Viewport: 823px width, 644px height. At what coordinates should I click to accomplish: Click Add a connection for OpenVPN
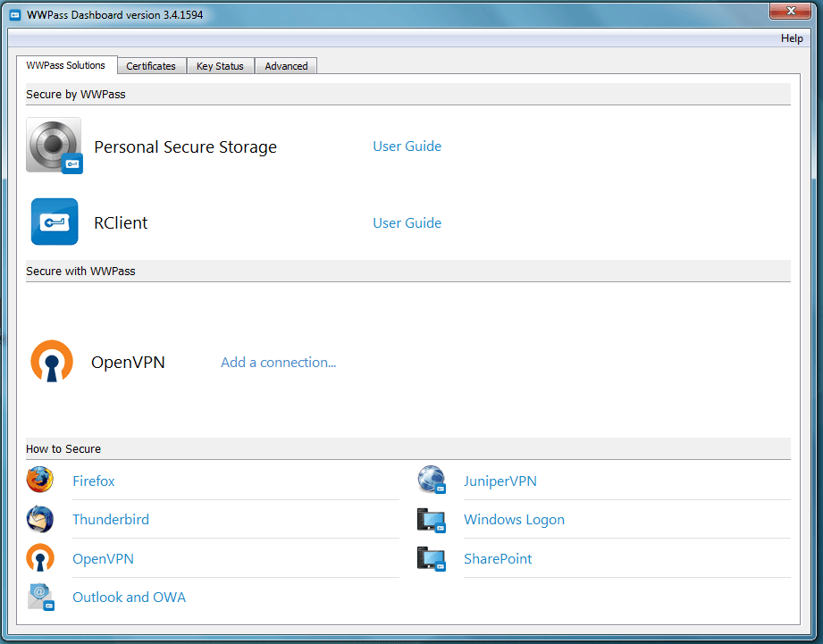click(x=278, y=362)
